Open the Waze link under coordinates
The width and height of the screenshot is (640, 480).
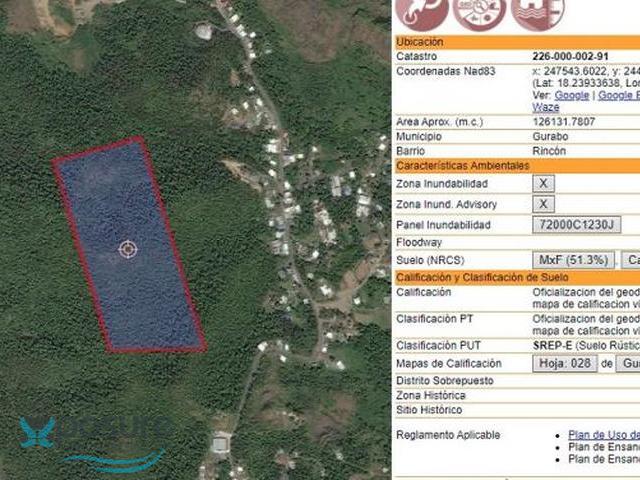(x=545, y=107)
